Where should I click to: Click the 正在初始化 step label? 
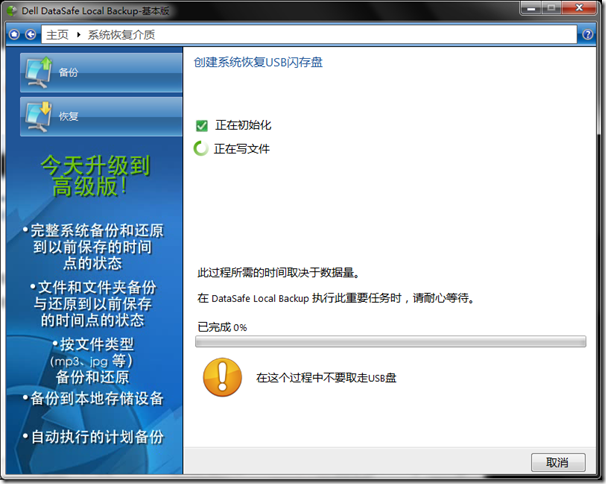click(243, 125)
